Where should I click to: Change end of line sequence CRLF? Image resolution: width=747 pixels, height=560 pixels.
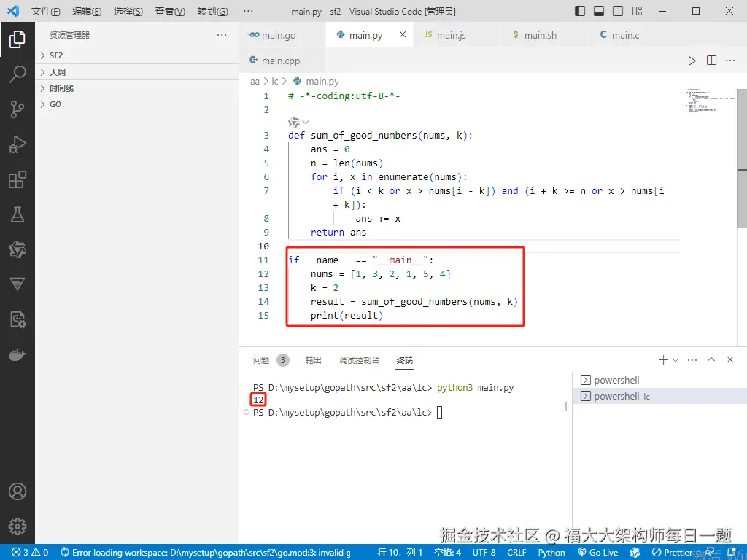[x=516, y=553]
